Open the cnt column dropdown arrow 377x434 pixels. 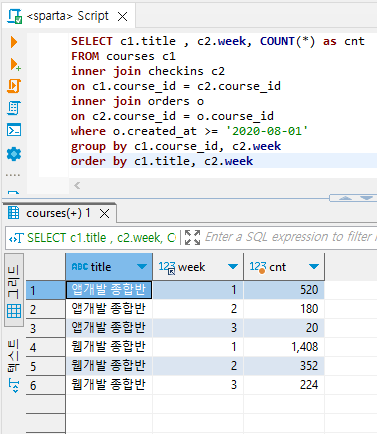pyautogui.click(x=314, y=267)
